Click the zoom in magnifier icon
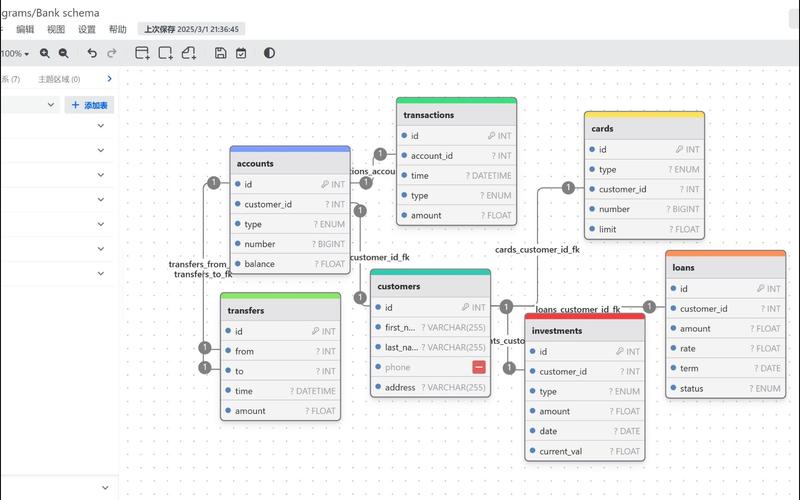Screen dimensions: 800x500 45,53
